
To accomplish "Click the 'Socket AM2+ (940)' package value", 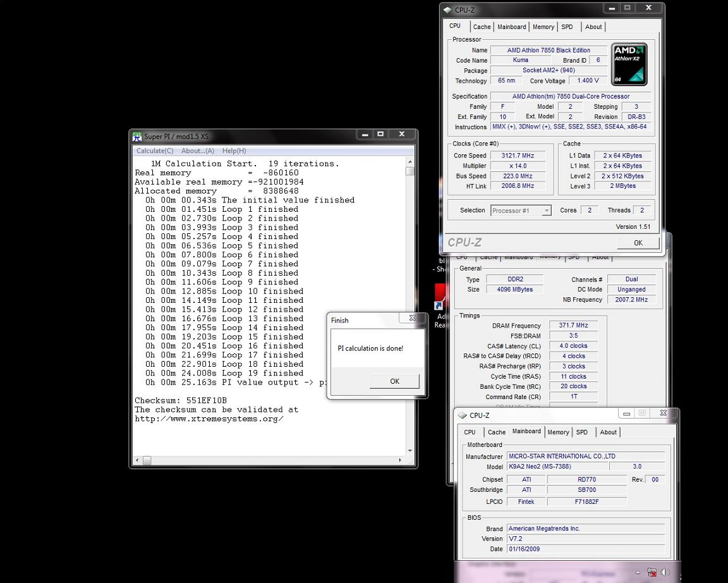I will 549,70.
